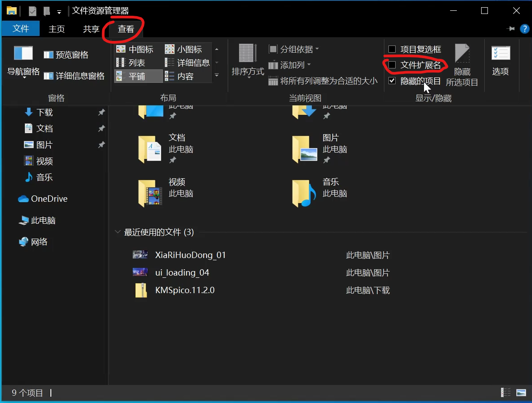Viewport: 532px width, 403px height.
Task: Toggle the 详细信息窗格 pane
Action: coord(74,76)
